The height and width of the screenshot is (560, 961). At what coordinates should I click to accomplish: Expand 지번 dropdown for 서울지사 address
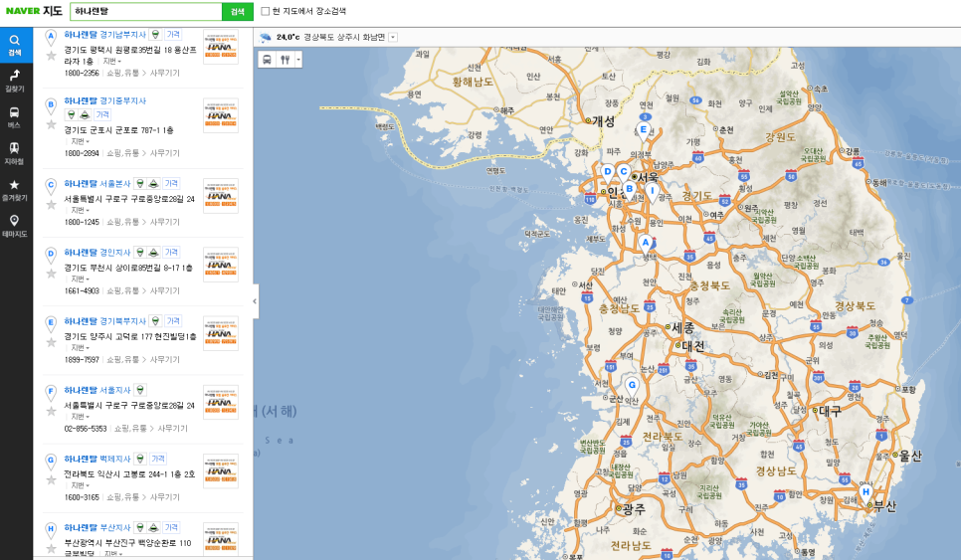(x=80, y=417)
